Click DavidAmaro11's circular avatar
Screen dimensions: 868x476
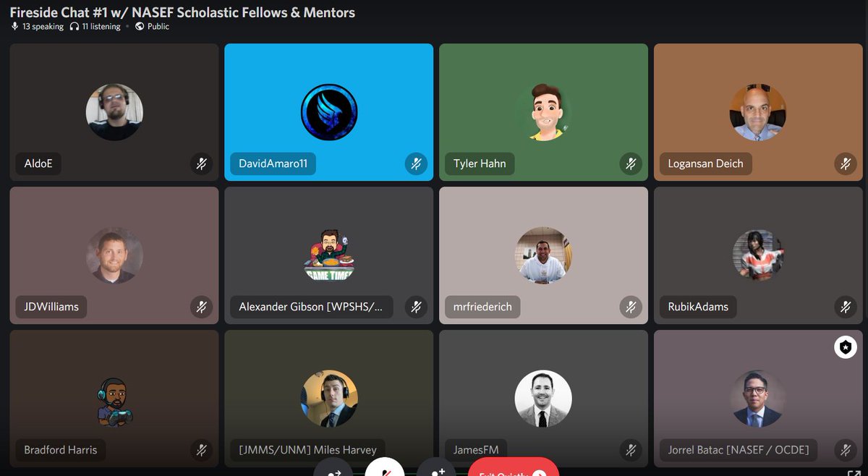coord(328,112)
